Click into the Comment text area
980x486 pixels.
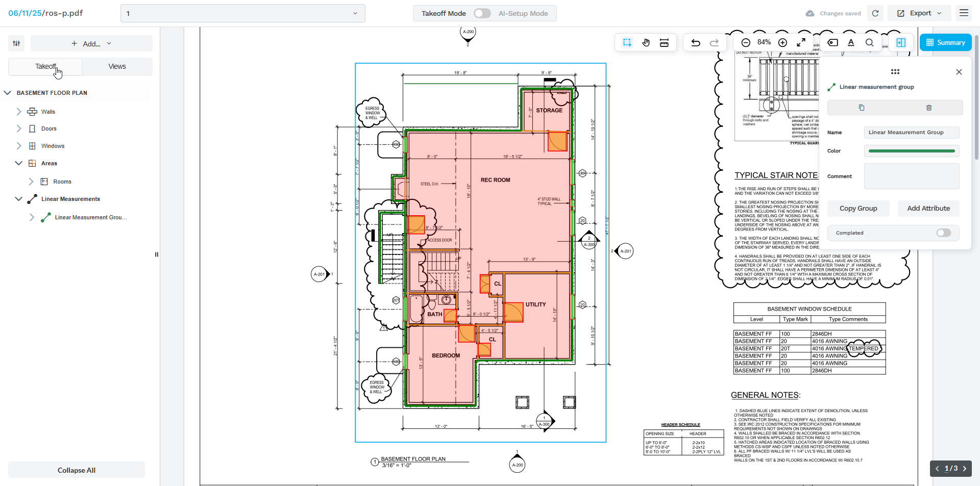(912, 176)
